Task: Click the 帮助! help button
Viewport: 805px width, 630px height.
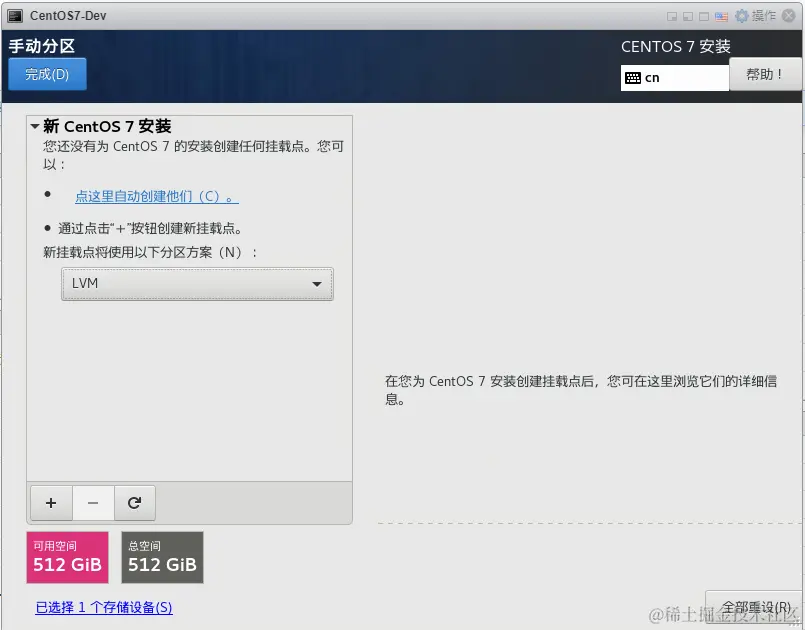Action: pyautogui.click(x=764, y=74)
